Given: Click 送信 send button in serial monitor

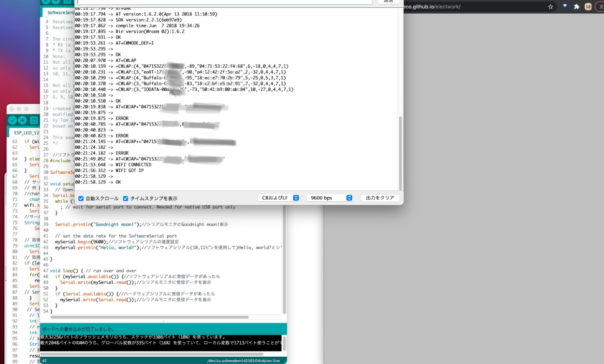Looking at the screenshot, I should [388, 1].
